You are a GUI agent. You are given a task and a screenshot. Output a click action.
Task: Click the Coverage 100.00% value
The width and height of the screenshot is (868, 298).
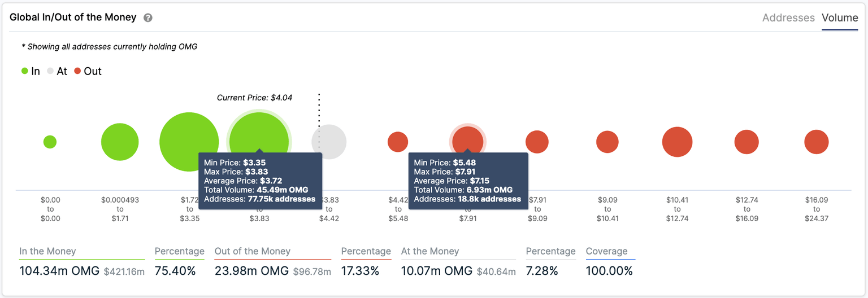point(609,271)
